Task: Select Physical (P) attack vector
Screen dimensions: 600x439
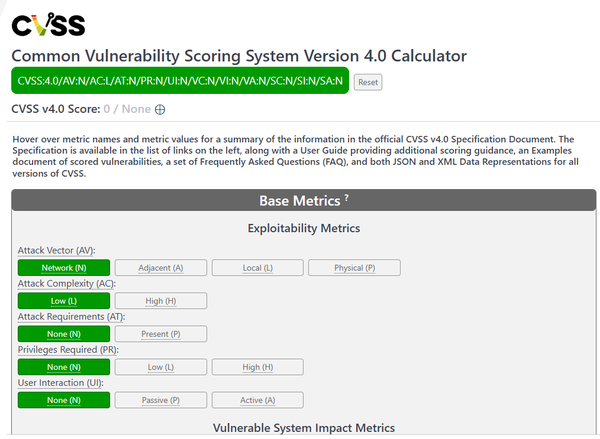Action: (354, 268)
